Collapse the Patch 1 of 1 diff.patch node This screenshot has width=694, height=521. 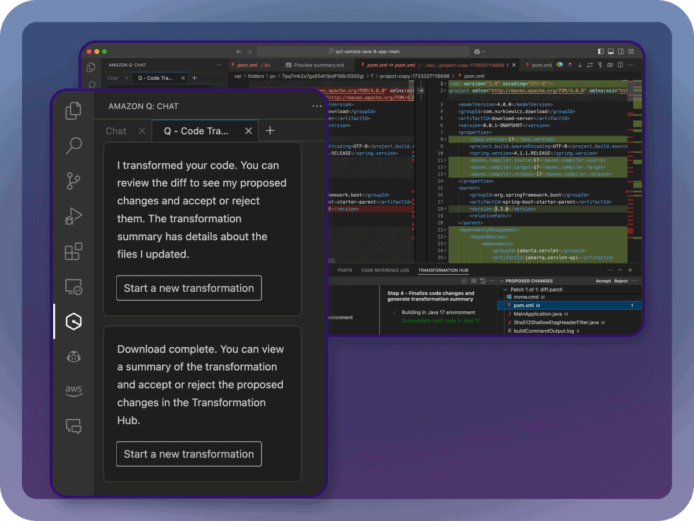[505, 289]
